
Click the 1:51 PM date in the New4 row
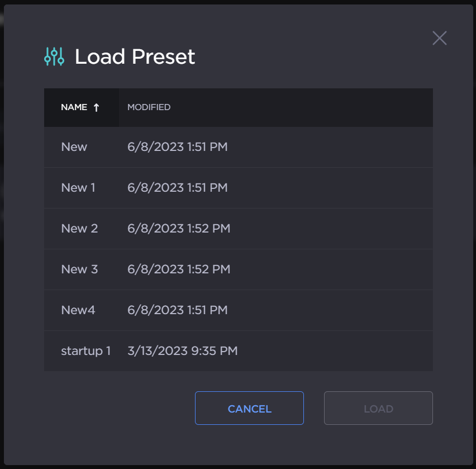177,310
